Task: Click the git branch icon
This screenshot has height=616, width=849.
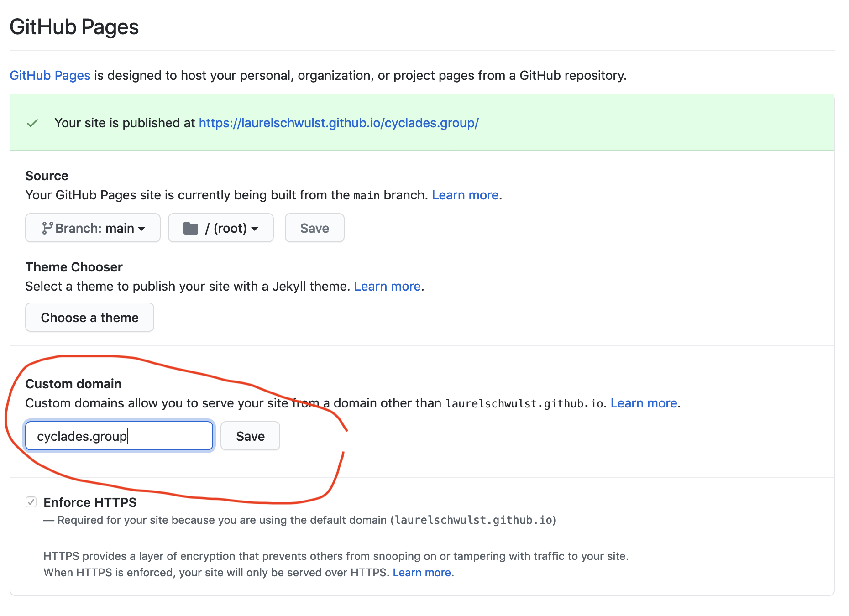Action: 47,228
